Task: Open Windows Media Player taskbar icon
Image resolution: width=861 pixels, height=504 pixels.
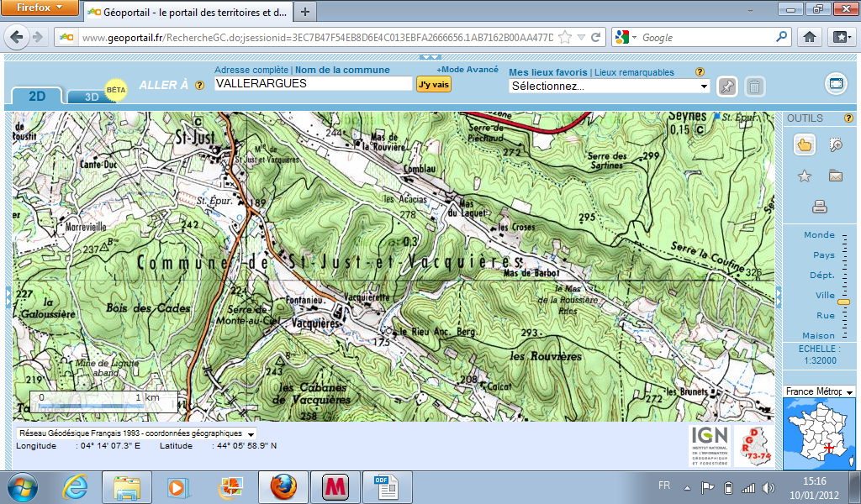Action: 178,487
